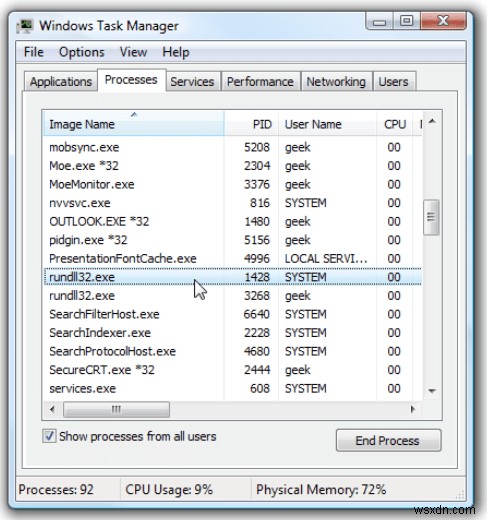Minimize the Task Manager window
This screenshot has width=487, height=520.
[379, 22]
